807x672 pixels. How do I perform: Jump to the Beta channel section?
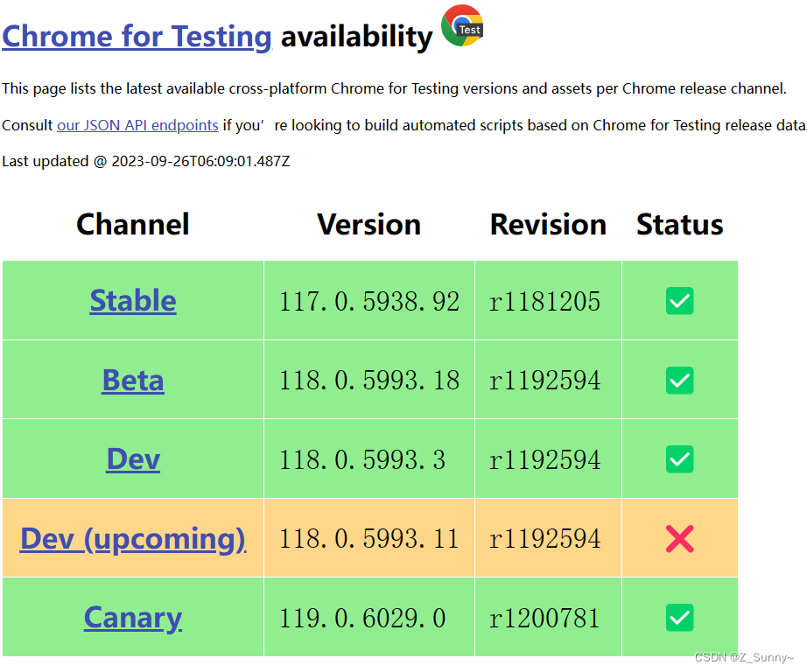pos(133,381)
